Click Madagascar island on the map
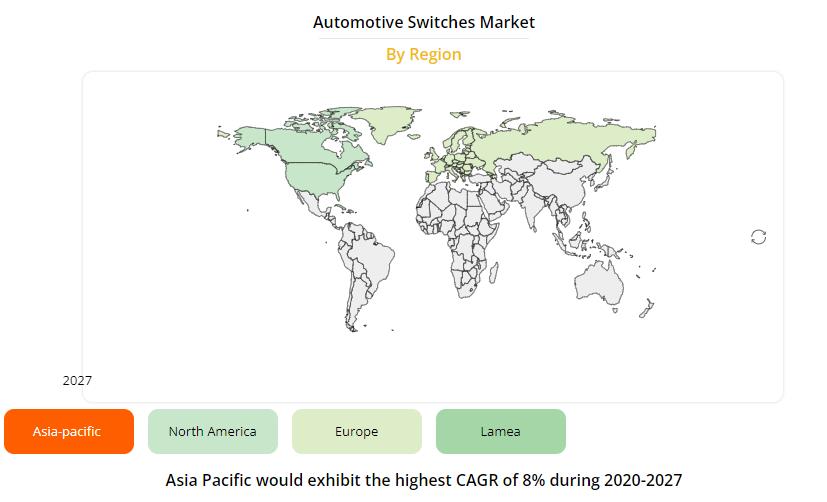The image size is (827, 502). tap(494, 273)
